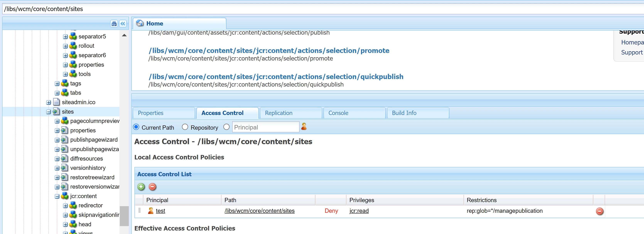Click the jcr:read privilege link
The width and height of the screenshot is (644, 234).
[x=359, y=211]
